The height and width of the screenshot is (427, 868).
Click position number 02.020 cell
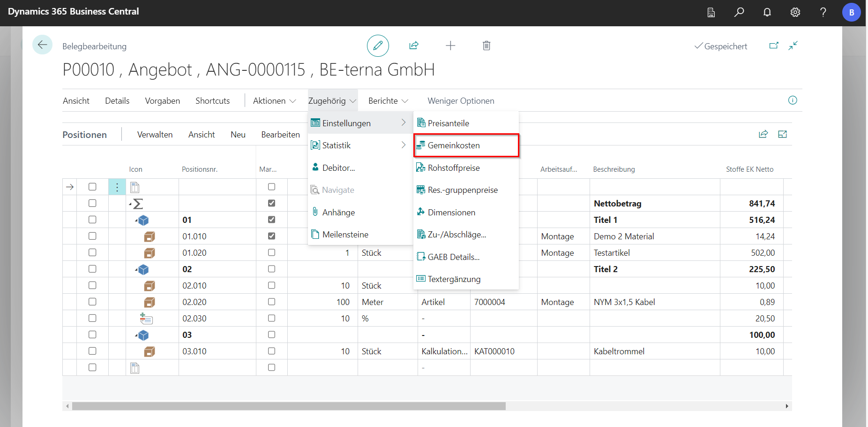point(217,302)
